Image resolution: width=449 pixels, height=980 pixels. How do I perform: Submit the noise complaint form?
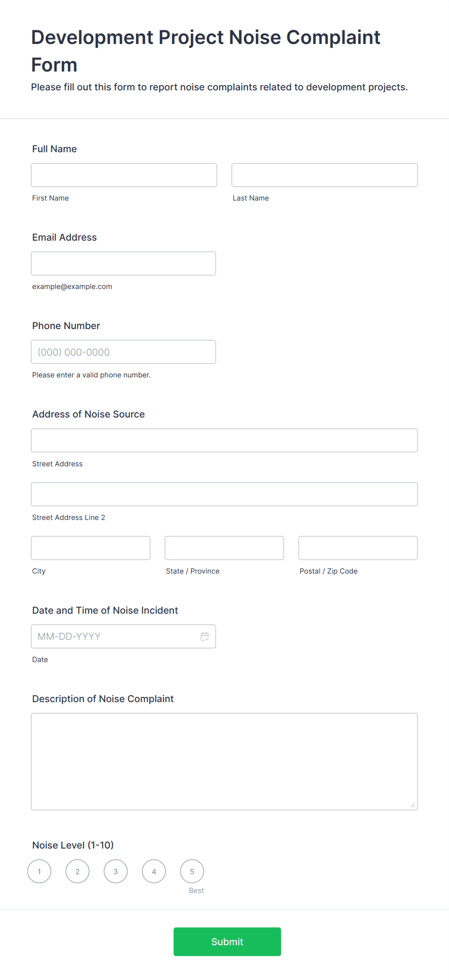coord(227,941)
